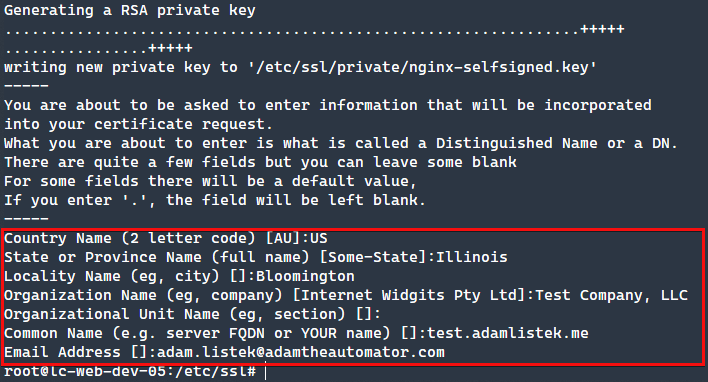Click the common name test.adamlistek.me

(x=508, y=333)
